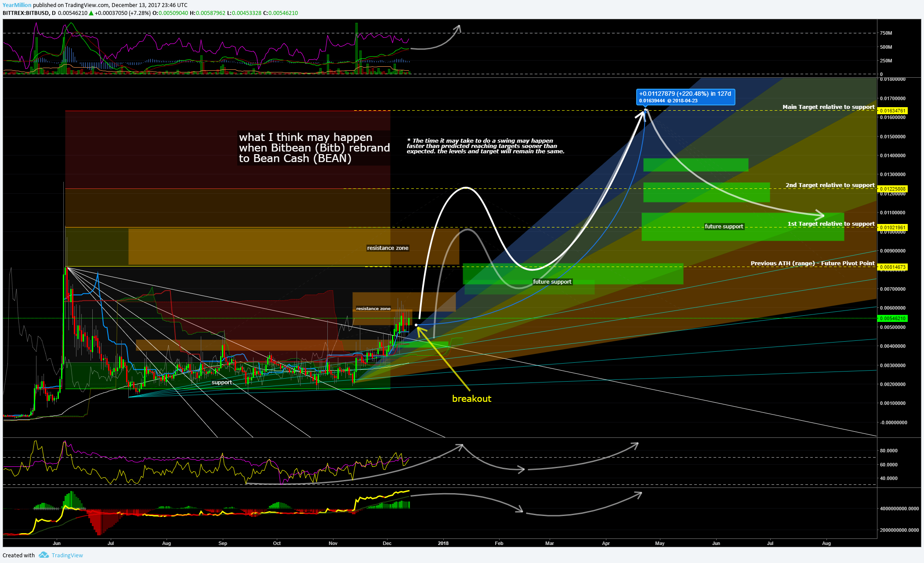Viewport: 924px width, 563px height.
Task: Click the green current price label 0.00546210
Action: tap(892, 318)
